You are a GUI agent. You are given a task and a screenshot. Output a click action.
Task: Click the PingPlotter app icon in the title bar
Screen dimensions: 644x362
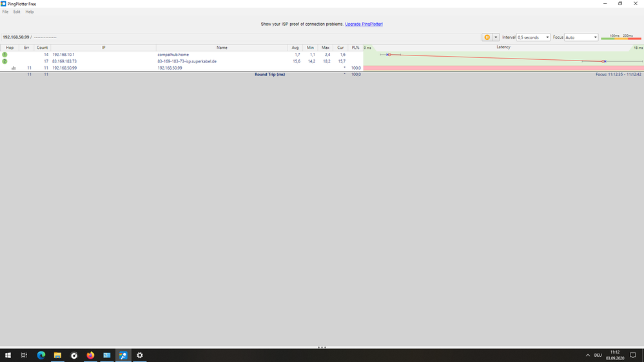click(3, 4)
